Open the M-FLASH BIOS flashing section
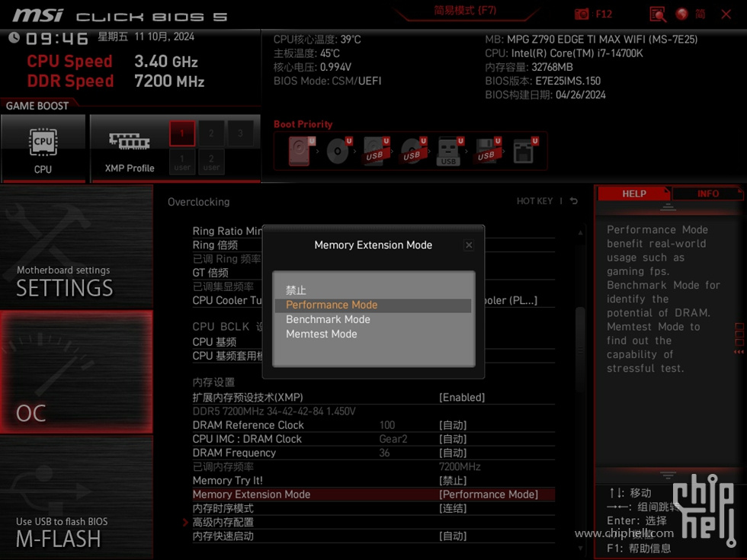Screen dimensions: 747x560 coord(76,497)
